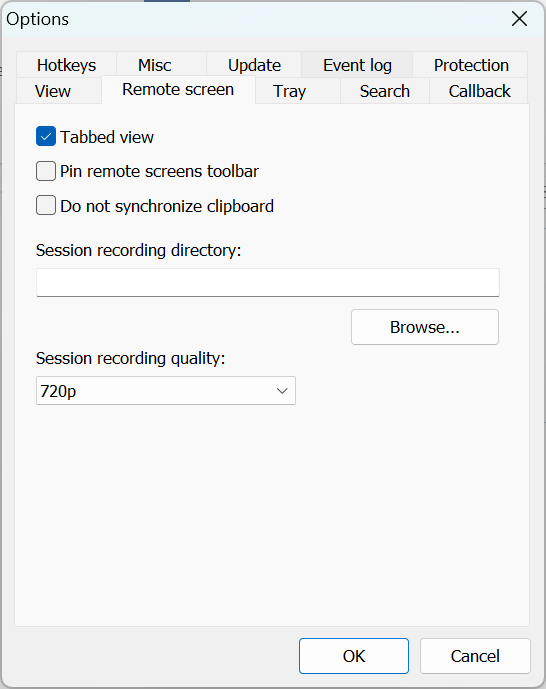Cancel the Options dialog

tap(475, 656)
